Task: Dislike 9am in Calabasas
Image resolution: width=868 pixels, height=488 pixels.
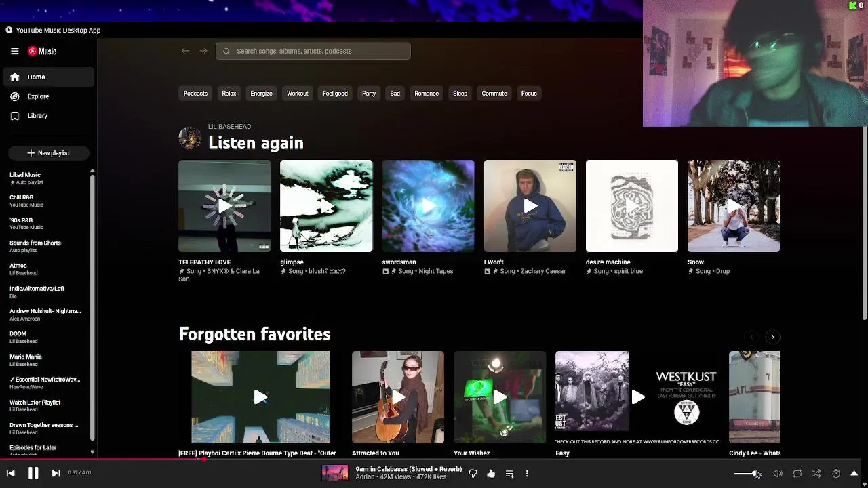Action: (x=473, y=474)
